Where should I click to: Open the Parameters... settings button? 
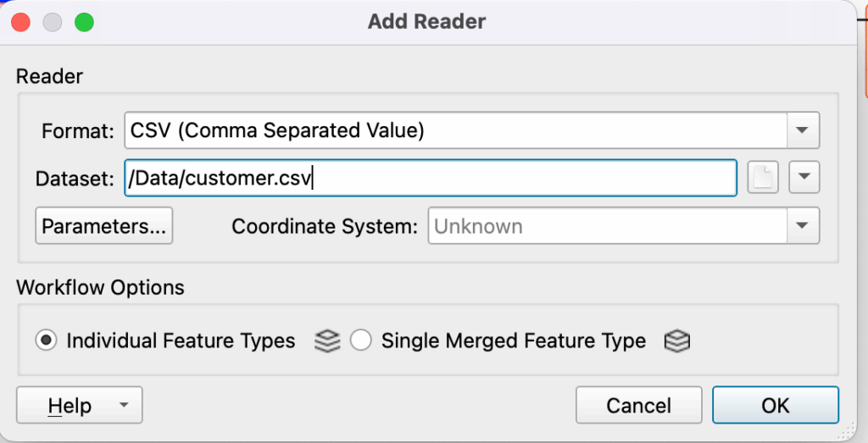pyautogui.click(x=104, y=226)
